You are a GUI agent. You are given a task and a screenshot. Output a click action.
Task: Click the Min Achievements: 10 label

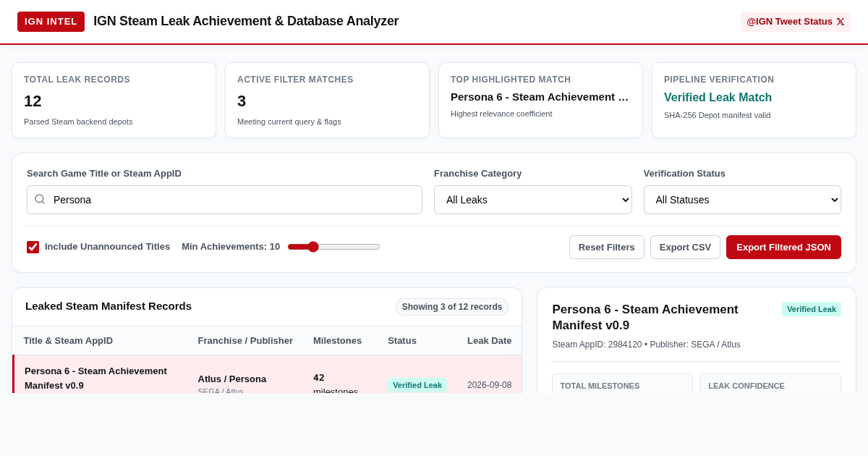click(x=231, y=247)
